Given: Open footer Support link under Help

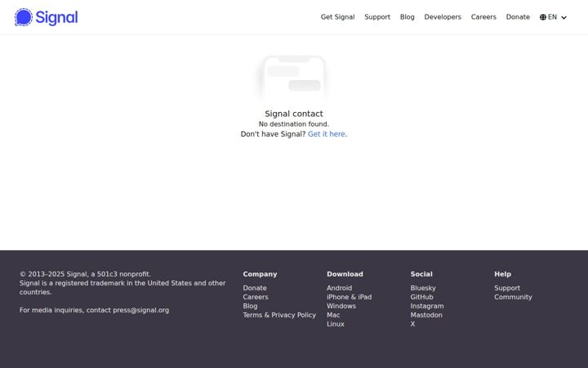Looking at the screenshot, I should 507,288.
